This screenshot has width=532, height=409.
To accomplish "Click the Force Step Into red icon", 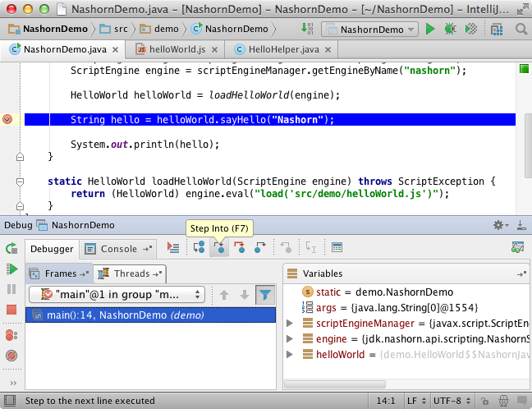I will tap(240, 247).
